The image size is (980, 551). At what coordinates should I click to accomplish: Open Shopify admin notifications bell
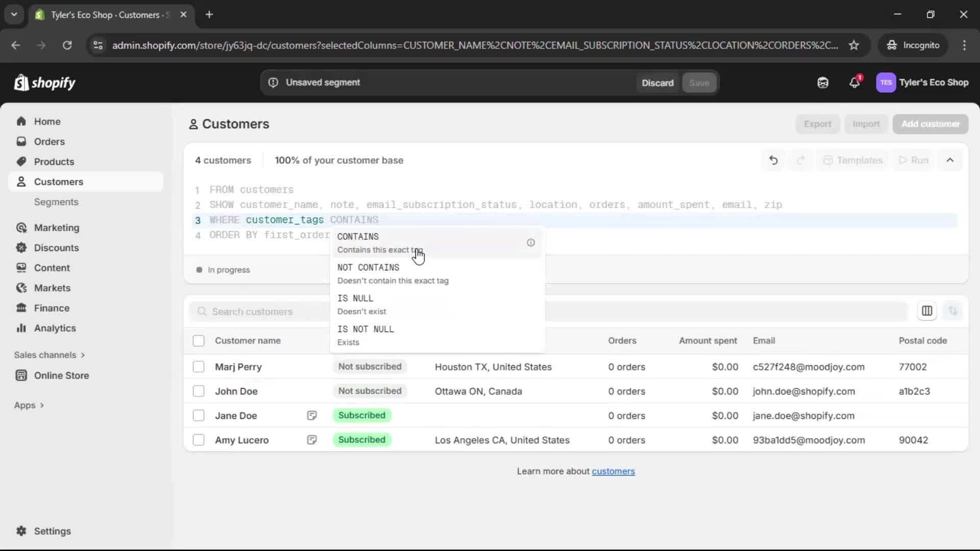click(855, 82)
